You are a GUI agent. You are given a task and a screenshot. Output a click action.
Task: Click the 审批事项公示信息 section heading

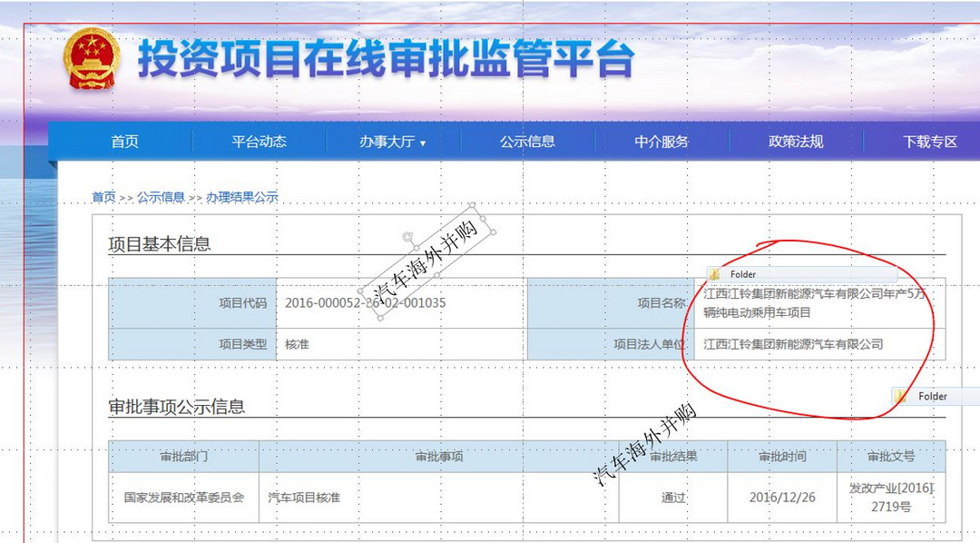click(x=177, y=407)
